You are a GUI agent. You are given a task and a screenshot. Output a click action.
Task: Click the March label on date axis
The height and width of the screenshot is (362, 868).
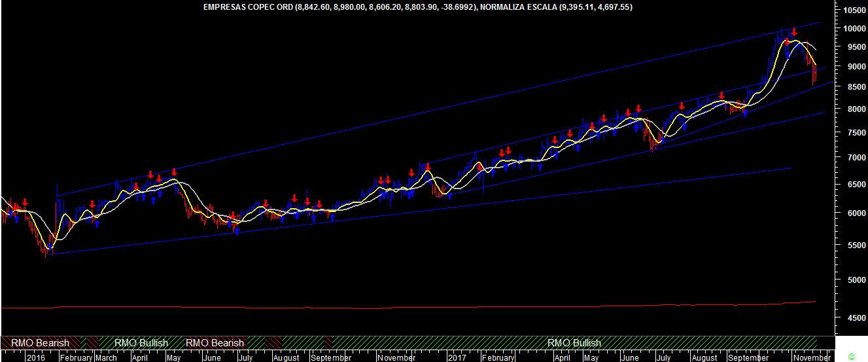pos(106,357)
